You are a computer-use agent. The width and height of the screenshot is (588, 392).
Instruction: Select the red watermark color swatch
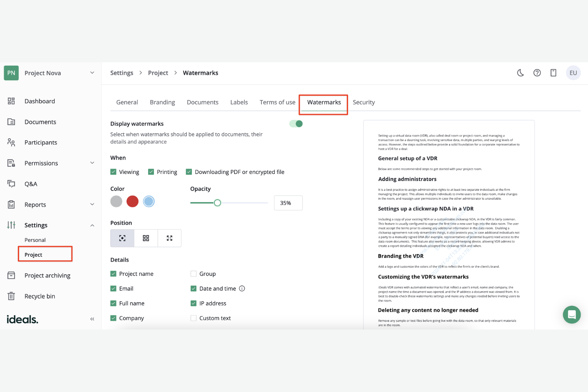tap(132, 201)
